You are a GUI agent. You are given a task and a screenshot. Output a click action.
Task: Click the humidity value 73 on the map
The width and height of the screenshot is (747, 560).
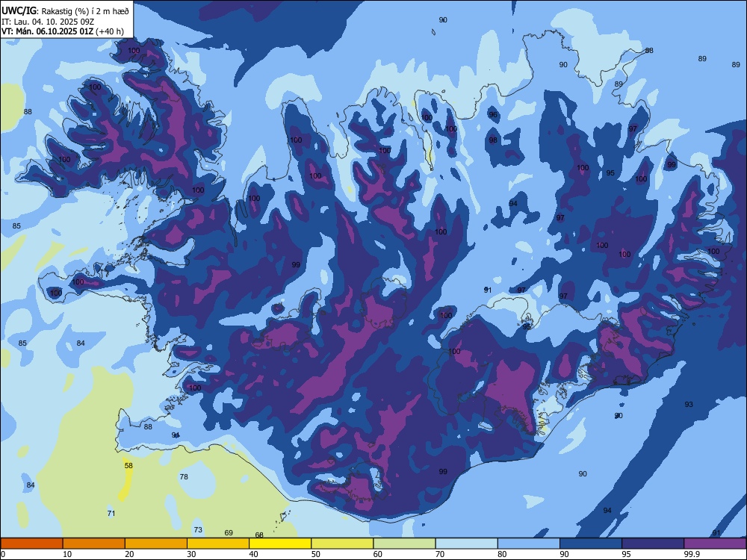198,529
